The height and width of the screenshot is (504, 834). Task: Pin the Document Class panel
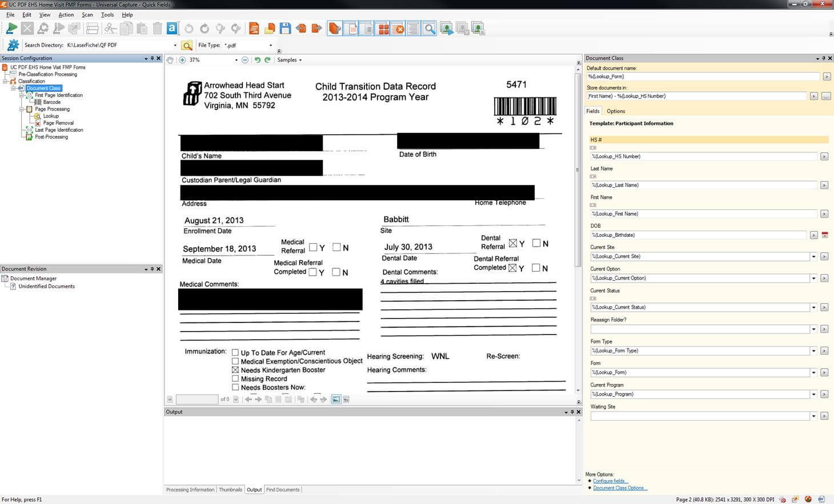click(823, 58)
